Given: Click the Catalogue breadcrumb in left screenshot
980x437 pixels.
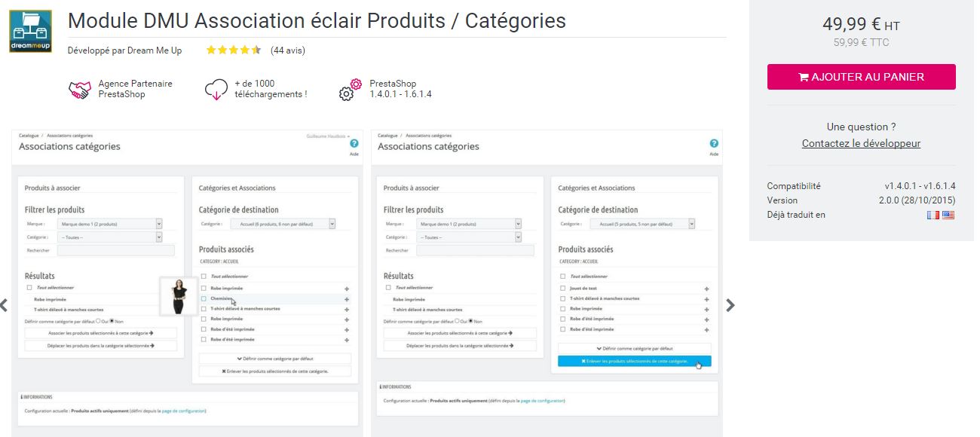Looking at the screenshot, I should 29,136.
